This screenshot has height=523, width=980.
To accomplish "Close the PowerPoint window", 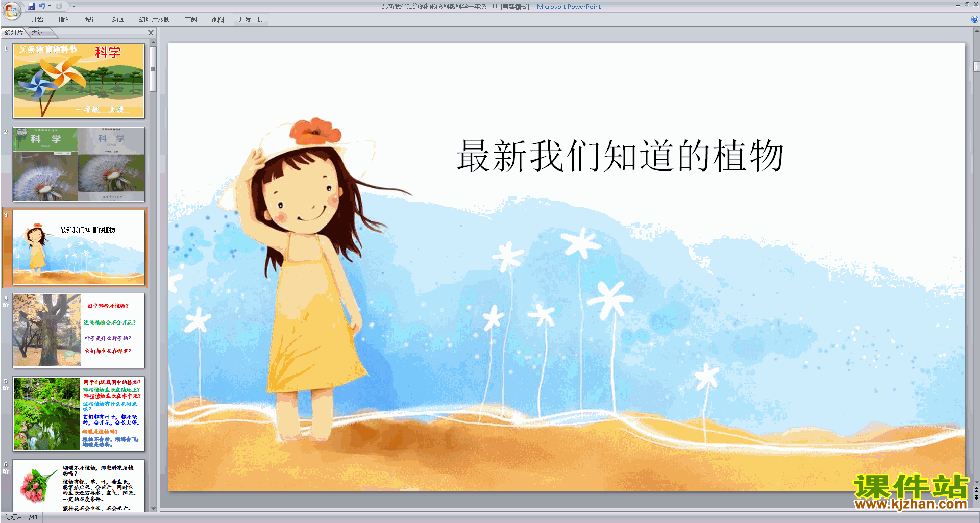I will pos(975,4).
